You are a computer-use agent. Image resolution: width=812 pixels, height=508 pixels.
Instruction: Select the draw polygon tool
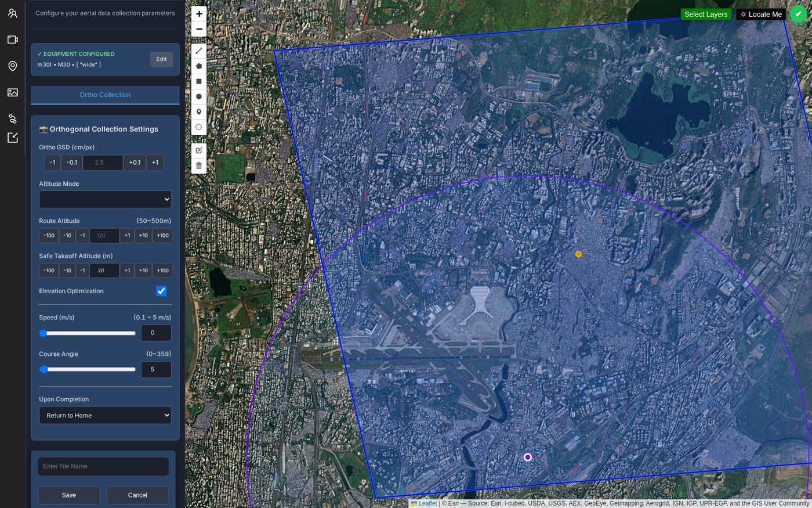[199, 66]
